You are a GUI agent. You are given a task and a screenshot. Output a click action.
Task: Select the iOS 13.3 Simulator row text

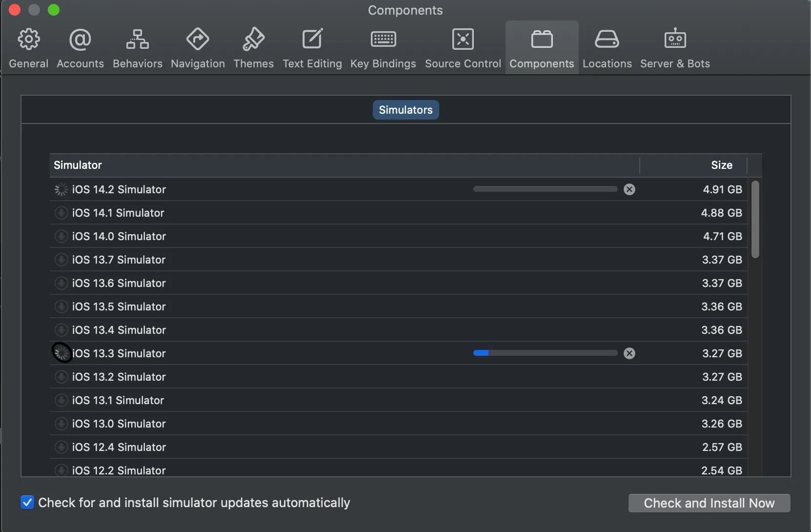click(119, 353)
